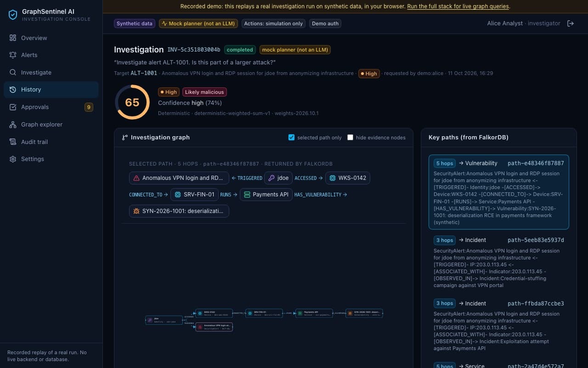The image size is (588, 368).
Task: Click the Settings gear icon
Action: pyautogui.click(x=13, y=159)
